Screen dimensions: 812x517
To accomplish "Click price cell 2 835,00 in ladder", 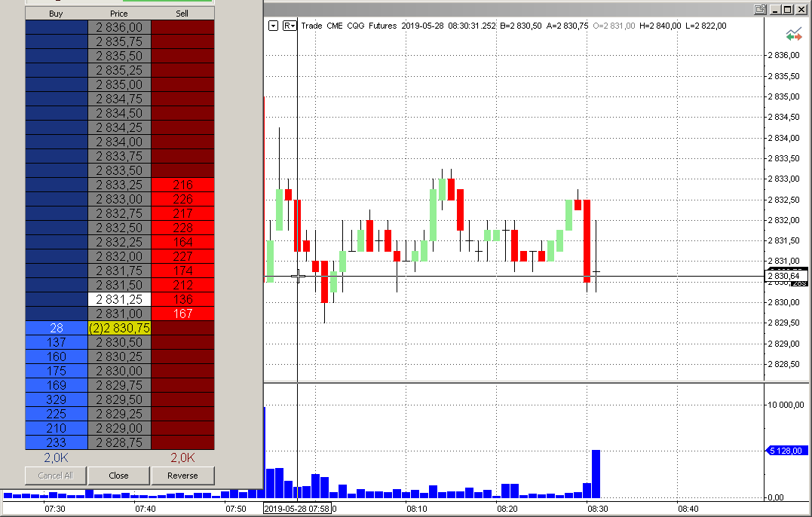I will pos(119,84).
